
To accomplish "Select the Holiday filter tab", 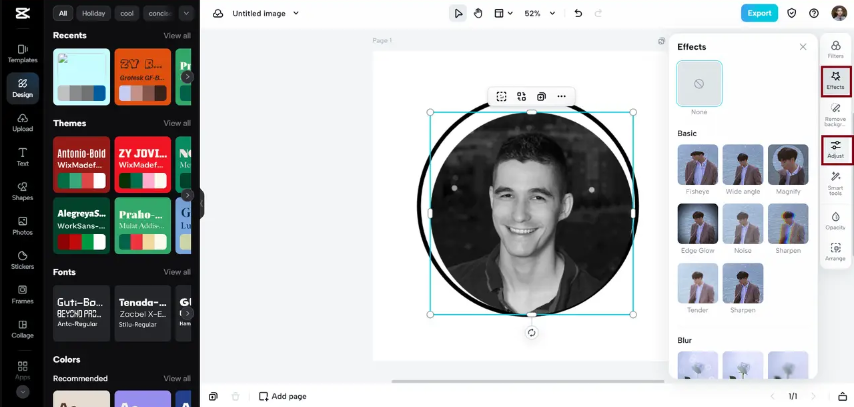I will tap(94, 14).
